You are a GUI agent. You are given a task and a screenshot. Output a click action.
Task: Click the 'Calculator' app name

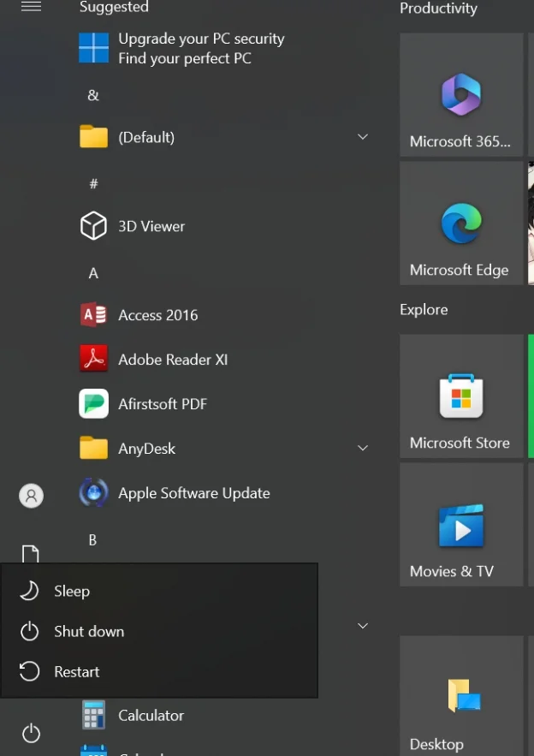click(x=151, y=715)
